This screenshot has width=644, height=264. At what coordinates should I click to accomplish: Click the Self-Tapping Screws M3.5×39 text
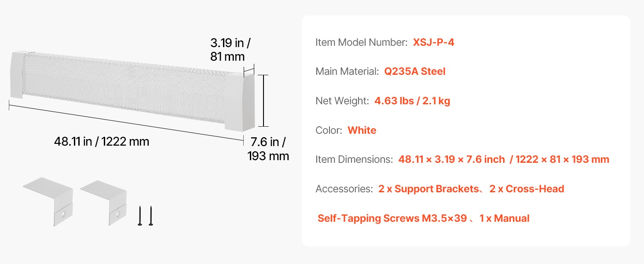coord(392,218)
